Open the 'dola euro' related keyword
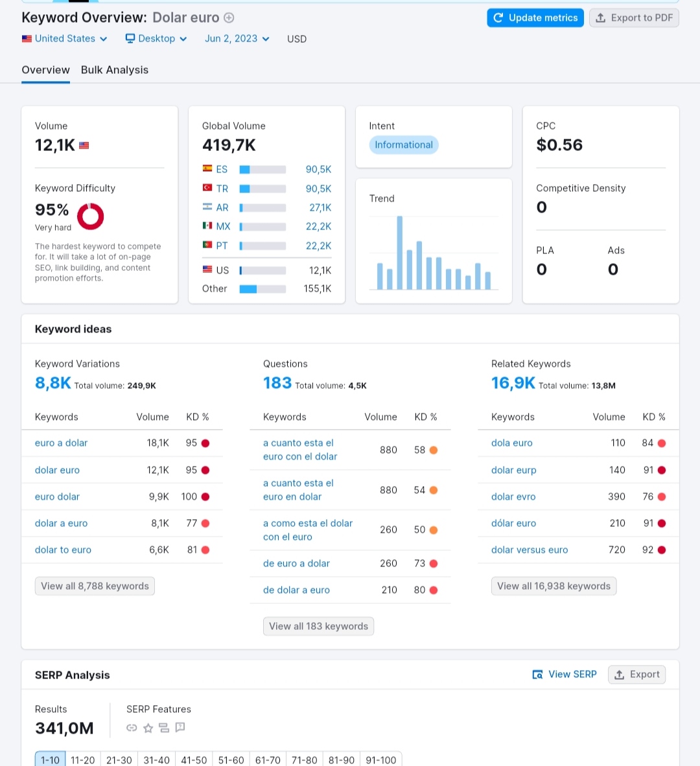This screenshot has height=766, width=700. pyautogui.click(x=512, y=443)
